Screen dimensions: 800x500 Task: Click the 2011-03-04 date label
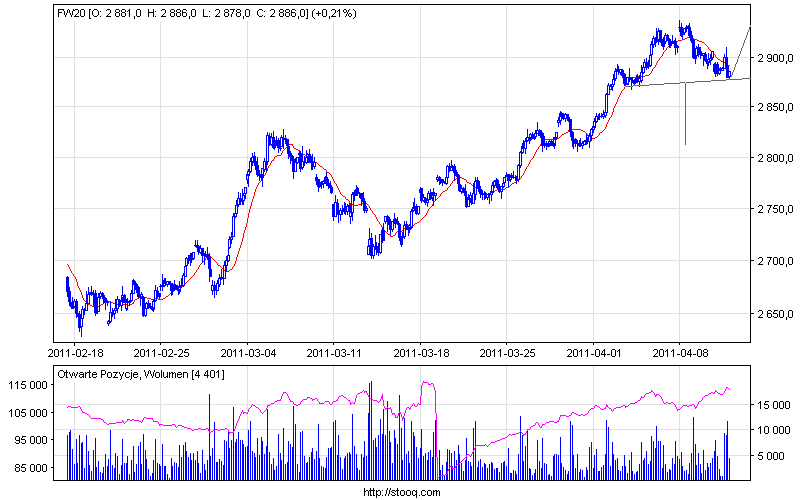(x=248, y=353)
